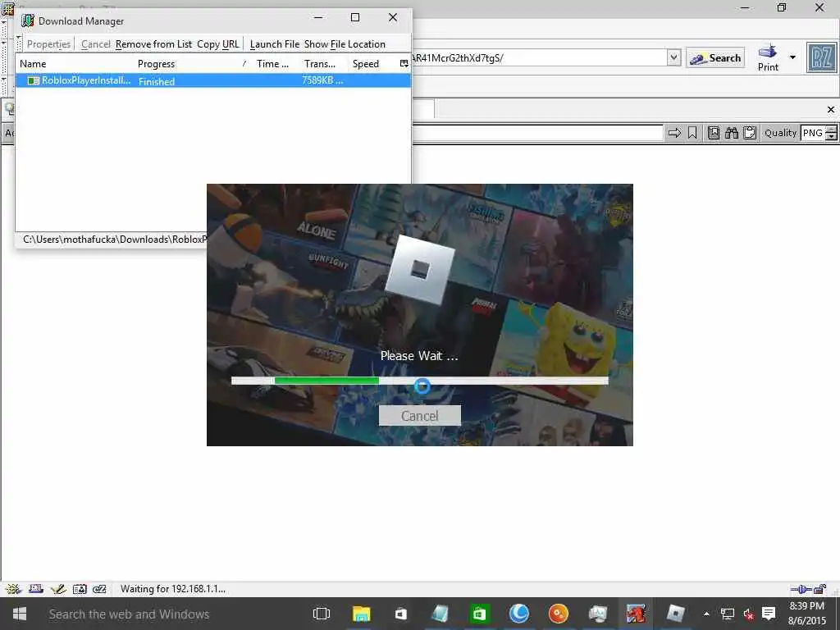Click the red dragon browser icon on the taskbar
Image resolution: width=840 pixels, height=630 pixels.
point(637,614)
